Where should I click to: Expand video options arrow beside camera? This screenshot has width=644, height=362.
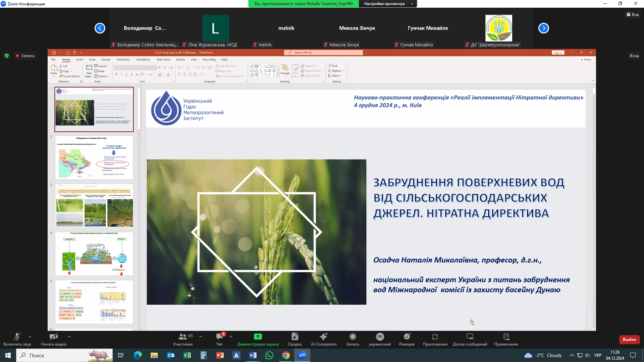pos(69,337)
